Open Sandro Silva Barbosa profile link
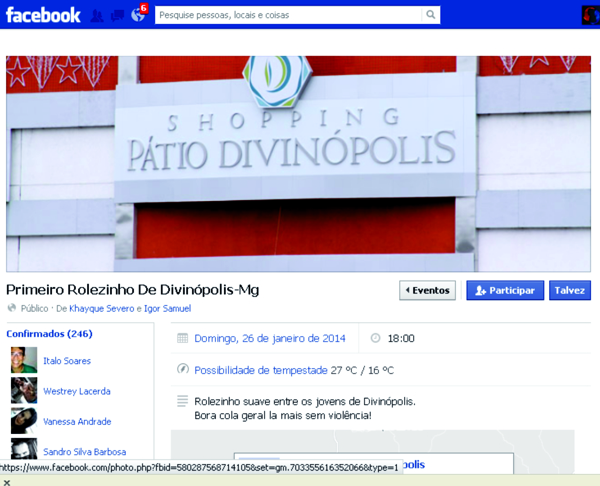The image size is (600, 486). coord(85,452)
